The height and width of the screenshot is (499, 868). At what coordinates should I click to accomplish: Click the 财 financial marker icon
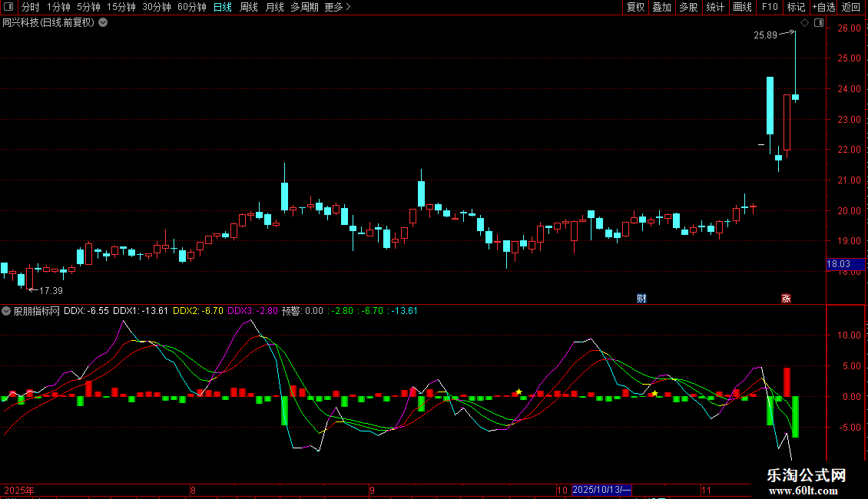(x=641, y=299)
